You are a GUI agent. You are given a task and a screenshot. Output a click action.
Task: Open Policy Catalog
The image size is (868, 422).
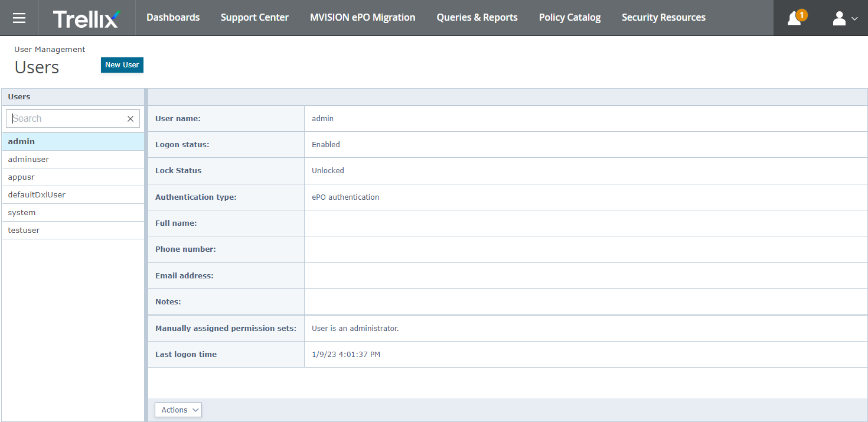570,18
